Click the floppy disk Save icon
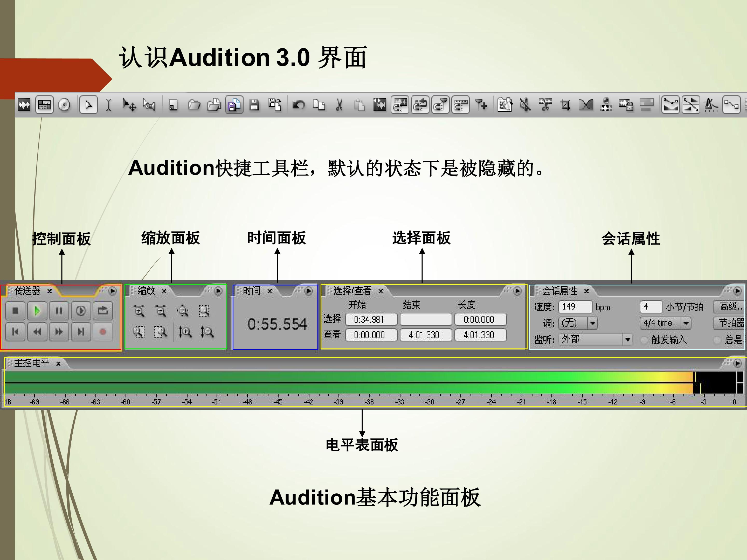Image resolution: width=747 pixels, height=560 pixels. pyautogui.click(x=254, y=105)
